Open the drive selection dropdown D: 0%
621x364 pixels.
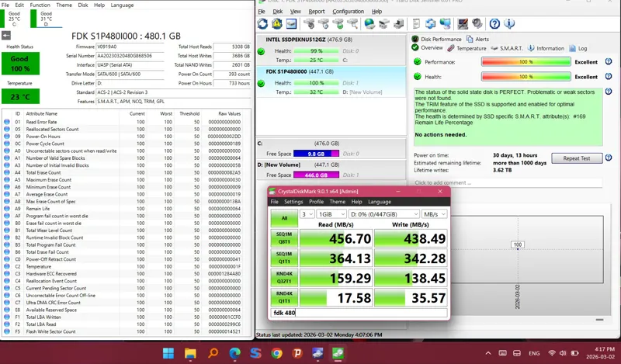(383, 214)
